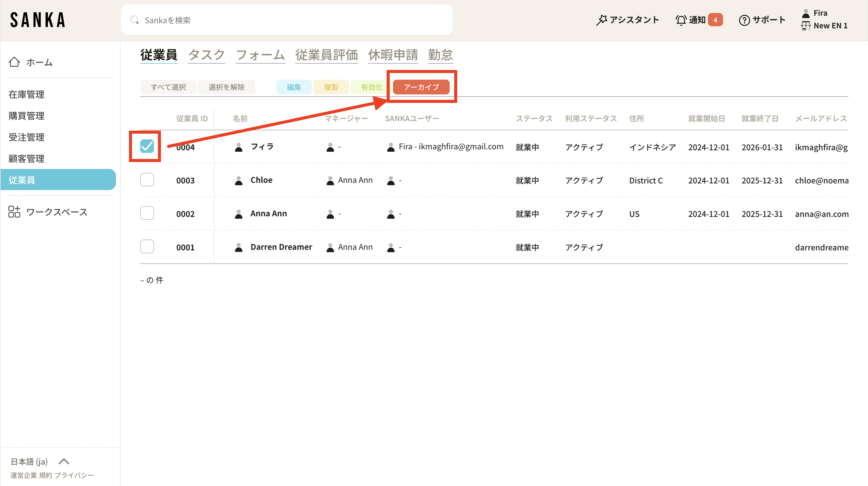868x486 pixels.
Task: Open the New EN 1 workspace switcher
Action: [x=830, y=26]
